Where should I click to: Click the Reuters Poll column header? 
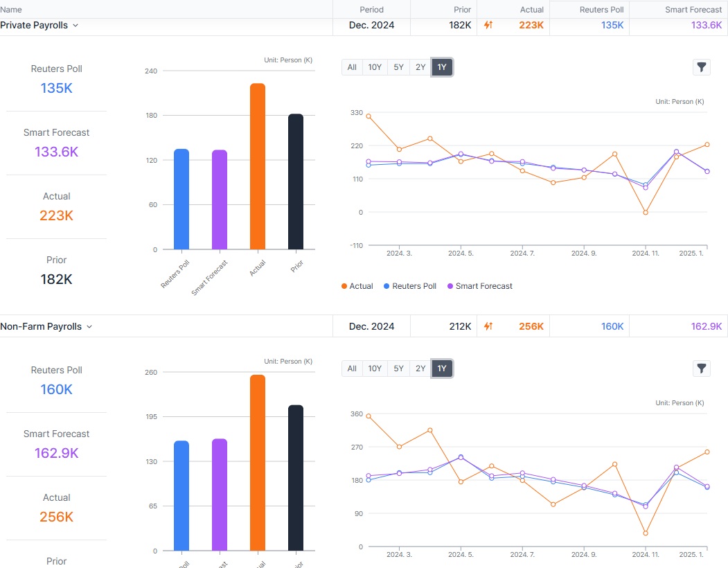tap(601, 10)
